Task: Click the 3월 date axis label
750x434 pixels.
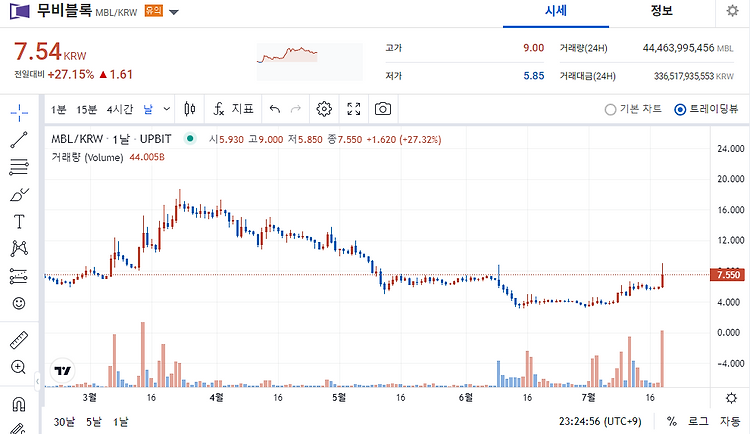Action: (89, 397)
